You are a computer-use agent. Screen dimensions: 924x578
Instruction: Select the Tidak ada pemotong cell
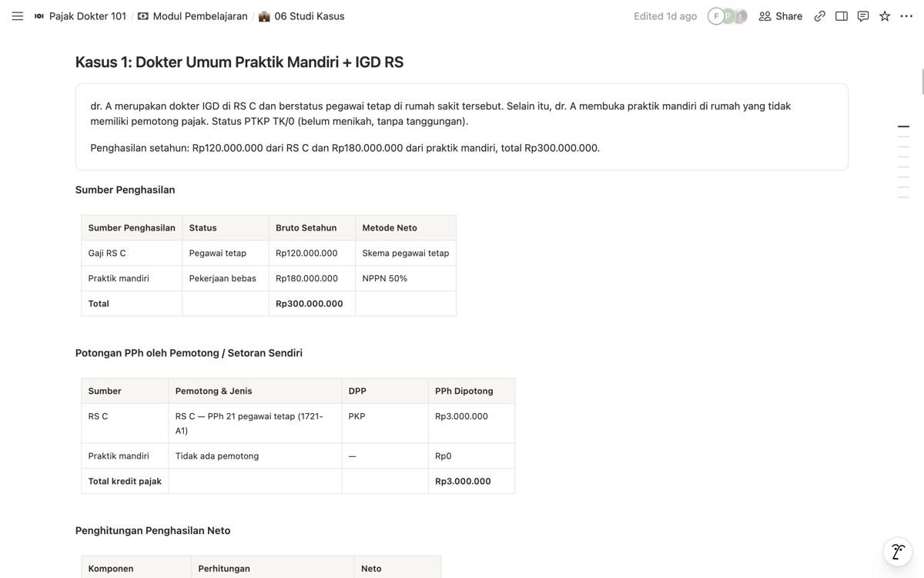coord(255,456)
